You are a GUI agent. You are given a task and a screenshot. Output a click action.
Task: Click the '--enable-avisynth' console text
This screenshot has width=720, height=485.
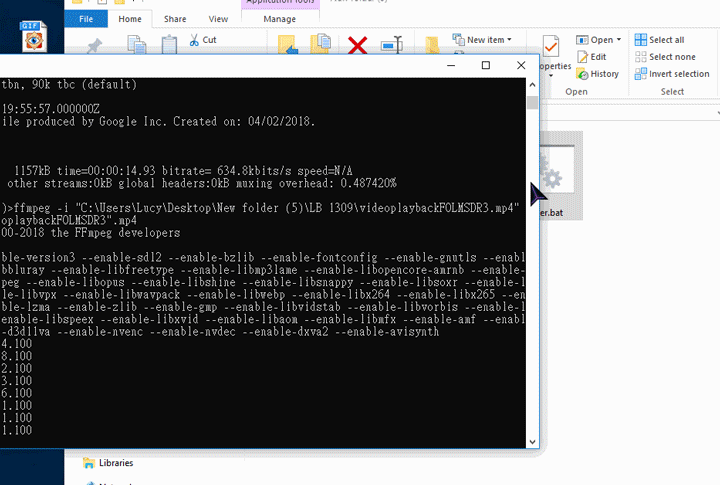pos(387,332)
